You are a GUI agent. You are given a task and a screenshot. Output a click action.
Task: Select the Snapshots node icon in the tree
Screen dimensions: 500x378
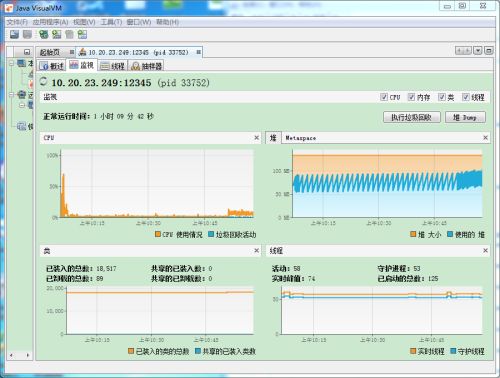tap(22, 126)
